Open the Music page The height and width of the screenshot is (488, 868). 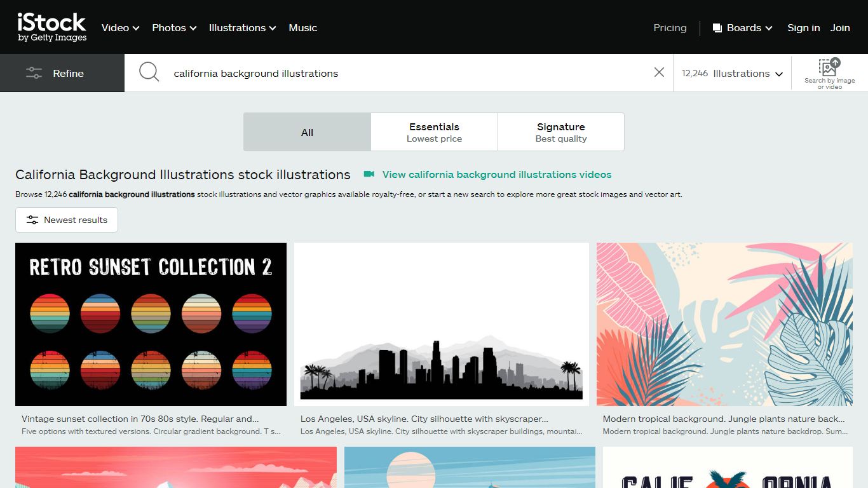point(302,28)
